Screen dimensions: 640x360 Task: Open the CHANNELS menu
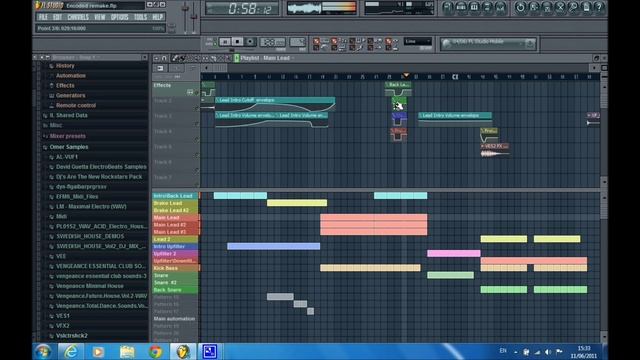[x=78, y=17]
